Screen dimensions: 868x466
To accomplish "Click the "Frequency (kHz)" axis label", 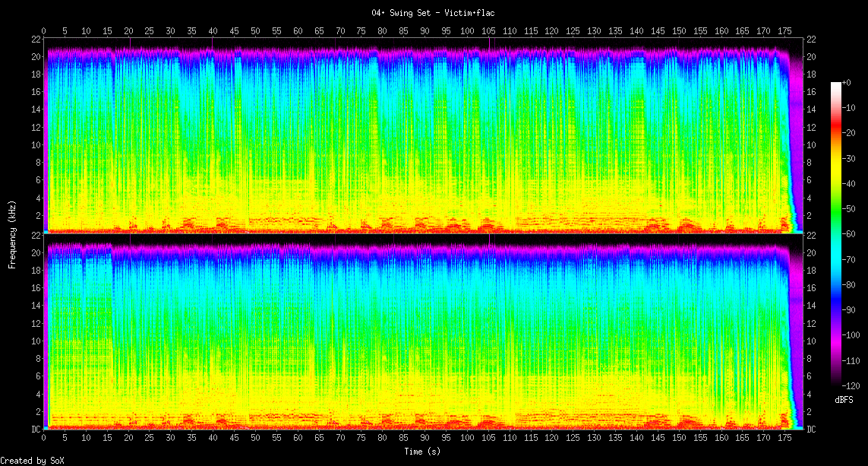I will [12, 233].
